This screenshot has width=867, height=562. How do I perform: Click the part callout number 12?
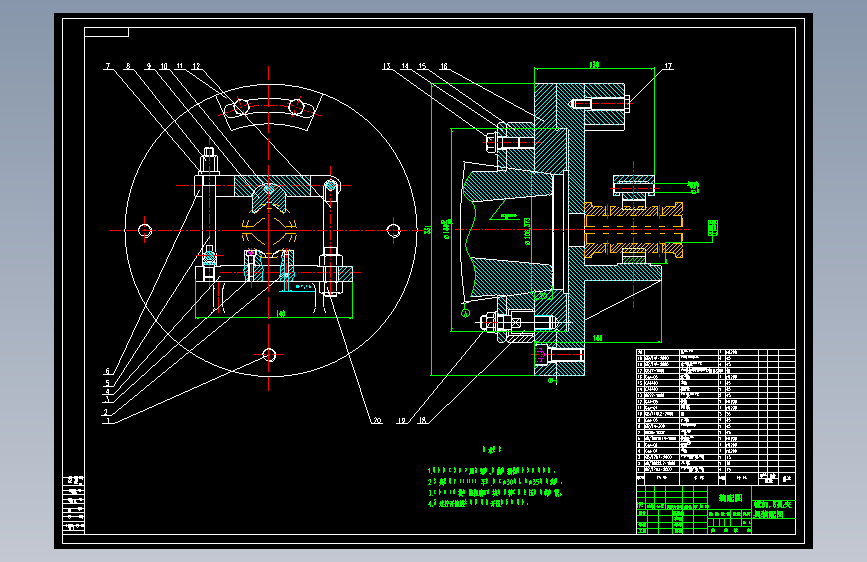[x=196, y=66]
